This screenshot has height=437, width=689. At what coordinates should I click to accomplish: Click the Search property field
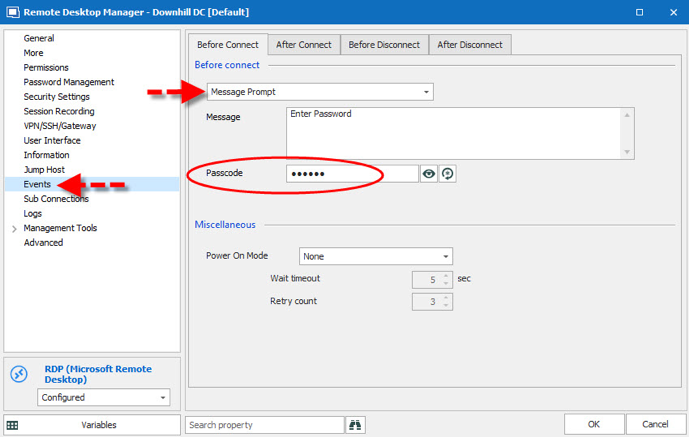click(263, 425)
